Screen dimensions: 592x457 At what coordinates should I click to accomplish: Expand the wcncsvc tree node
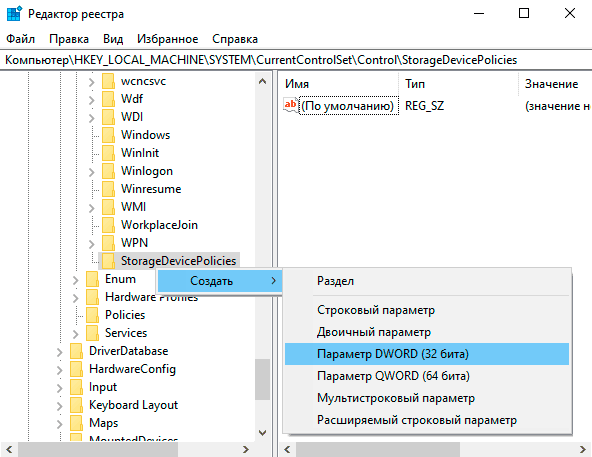(x=92, y=82)
